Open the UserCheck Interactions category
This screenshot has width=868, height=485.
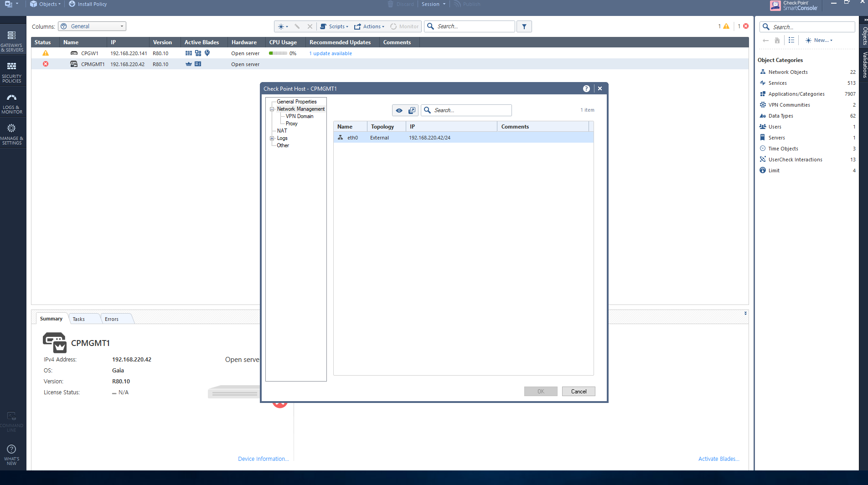(x=807, y=160)
